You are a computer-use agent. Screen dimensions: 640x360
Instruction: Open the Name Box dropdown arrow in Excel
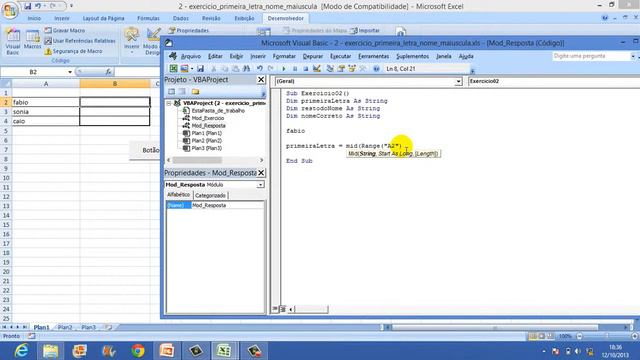pyautogui.click(x=70, y=72)
